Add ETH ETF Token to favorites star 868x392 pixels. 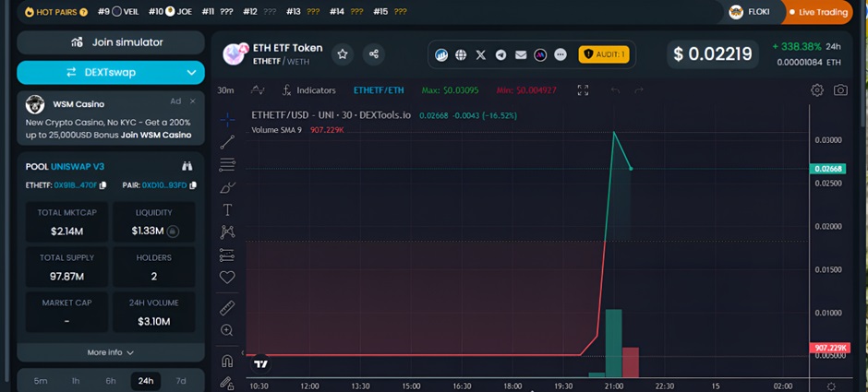click(x=343, y=54)
